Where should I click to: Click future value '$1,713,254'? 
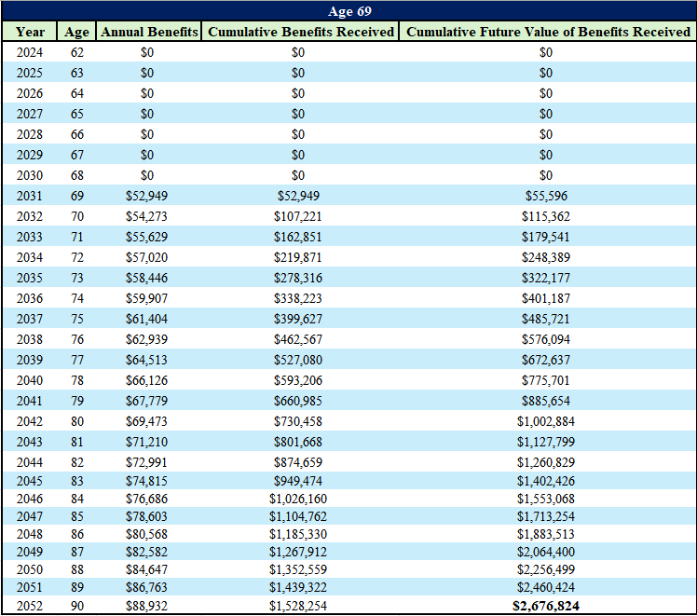click(546, 516)
